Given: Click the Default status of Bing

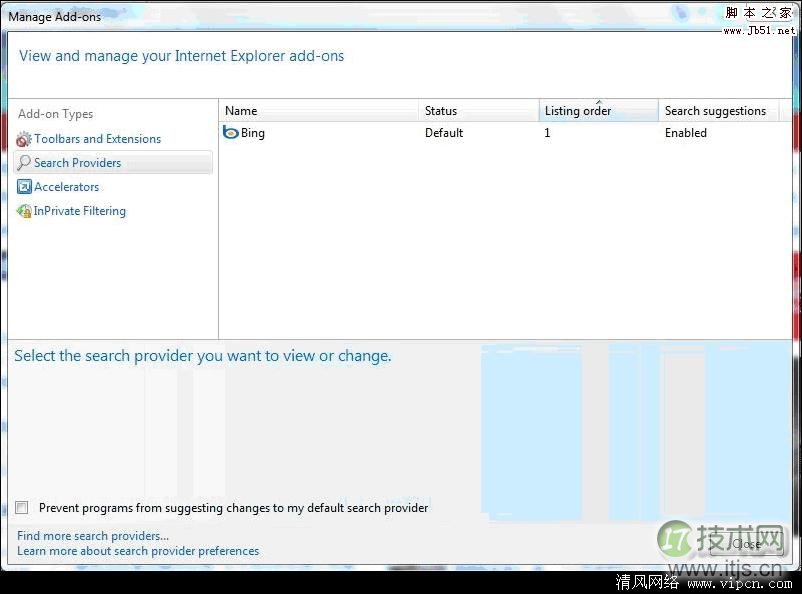Looking at the screenshot, I should [x=443, y=132].
